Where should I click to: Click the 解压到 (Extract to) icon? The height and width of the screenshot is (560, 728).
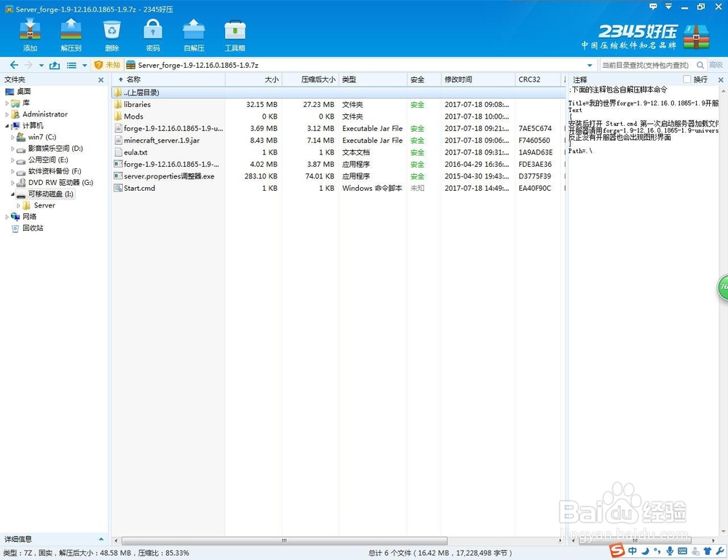[71, 35]
